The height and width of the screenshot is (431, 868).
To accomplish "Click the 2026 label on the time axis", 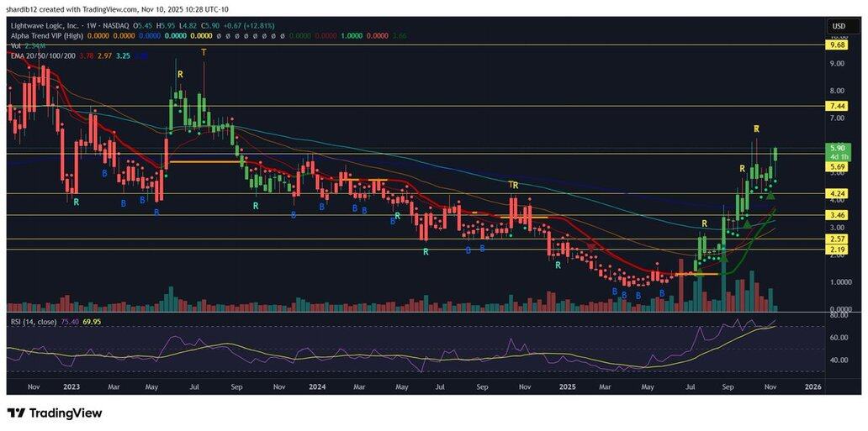I will (x=812, y=387).
